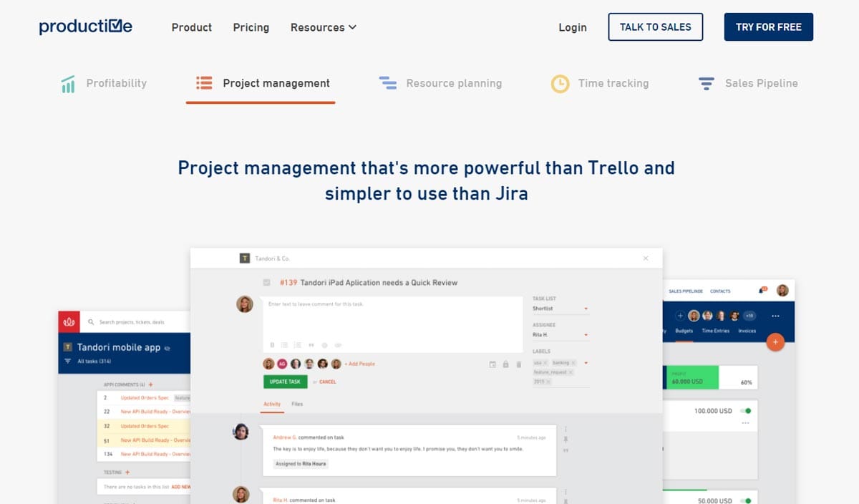Expand the Labels dropdown arrow
859x504 pixels.
point(586,363)
